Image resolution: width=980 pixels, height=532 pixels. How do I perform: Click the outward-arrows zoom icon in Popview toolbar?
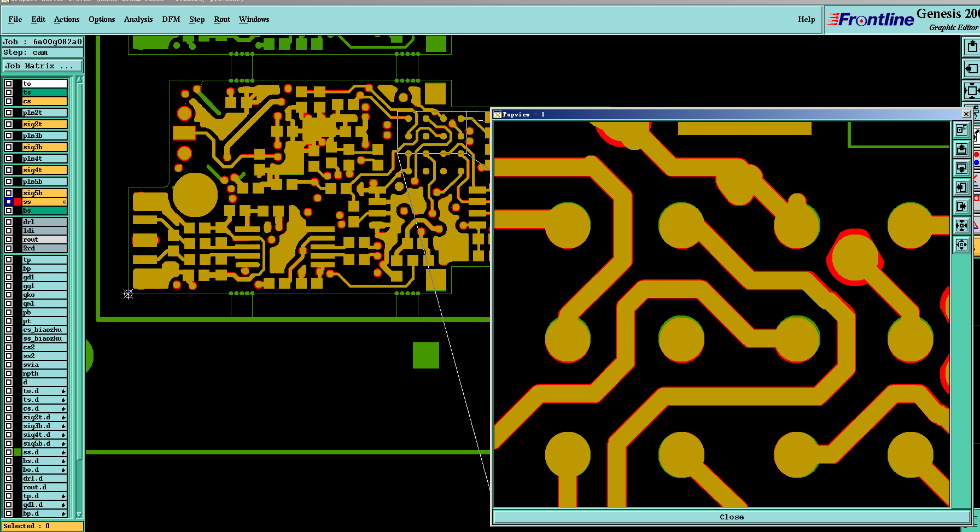point(961,244)
